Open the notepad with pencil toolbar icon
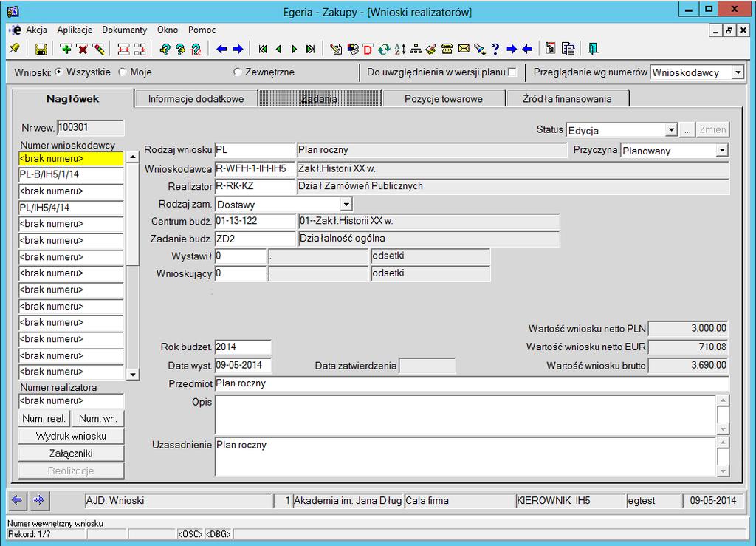Viewport: 756px width, 546px height. click(x=336, y=49)
